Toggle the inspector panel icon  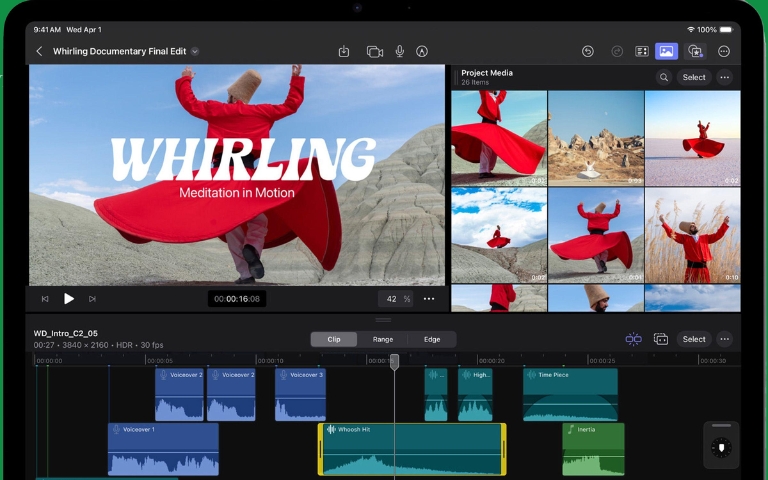click(642, 51)
